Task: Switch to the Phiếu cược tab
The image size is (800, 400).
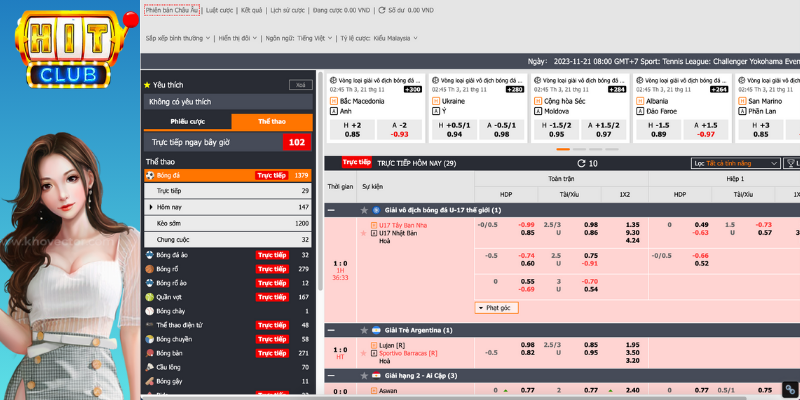Action: point(187,121)
